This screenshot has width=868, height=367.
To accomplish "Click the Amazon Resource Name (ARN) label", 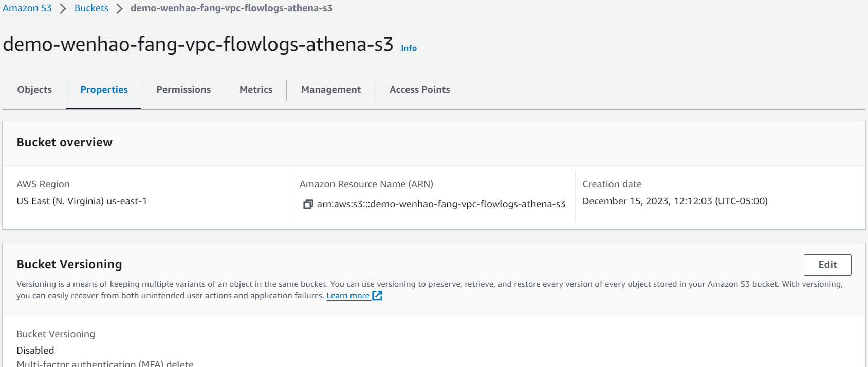I will (x=366, y=184).
